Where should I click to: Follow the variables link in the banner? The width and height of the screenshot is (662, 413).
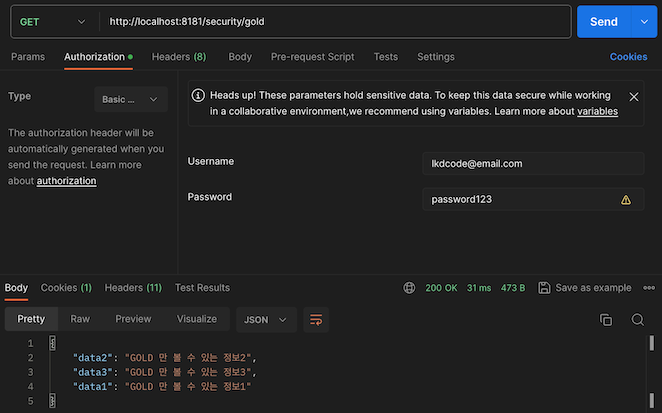[597, 111]
